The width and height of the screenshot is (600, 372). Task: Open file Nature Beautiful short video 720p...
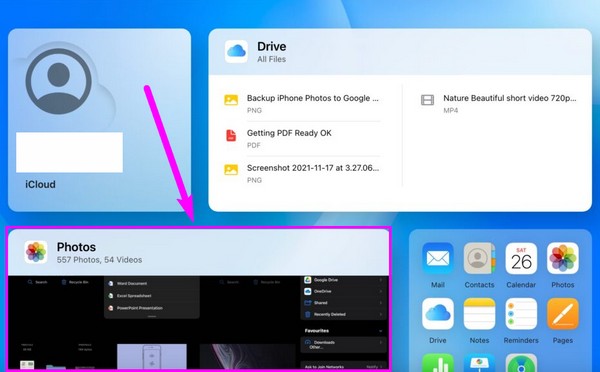click(510, 98)
